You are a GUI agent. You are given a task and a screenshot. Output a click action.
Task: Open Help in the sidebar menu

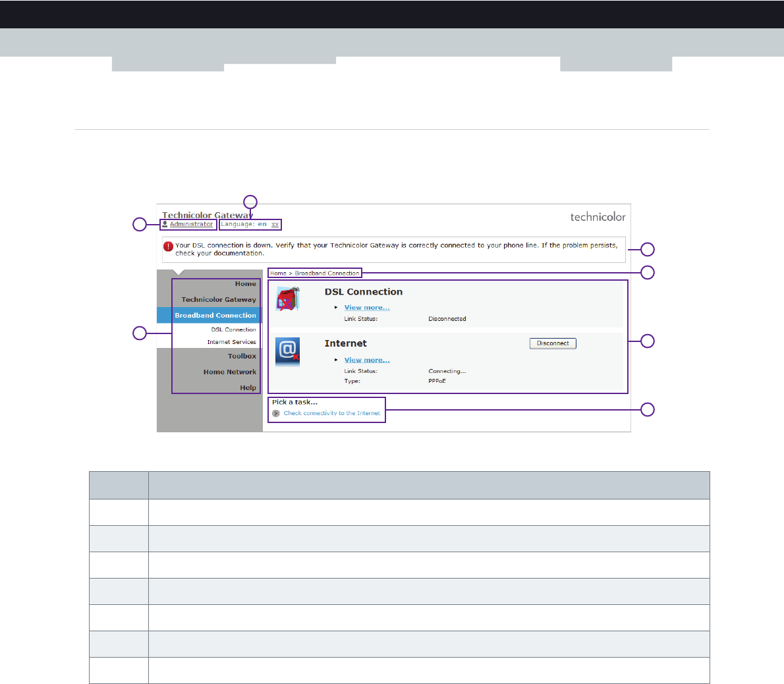[248, 387]
